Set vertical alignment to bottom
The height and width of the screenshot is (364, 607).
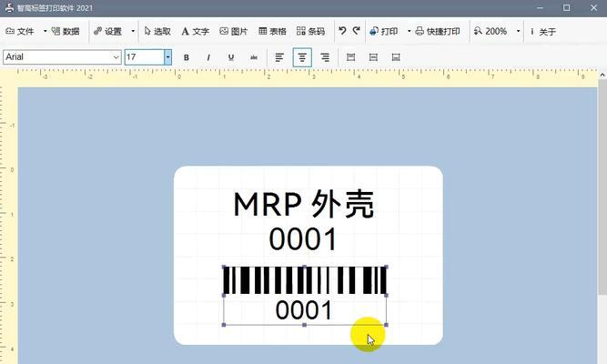tap(396, 57)
